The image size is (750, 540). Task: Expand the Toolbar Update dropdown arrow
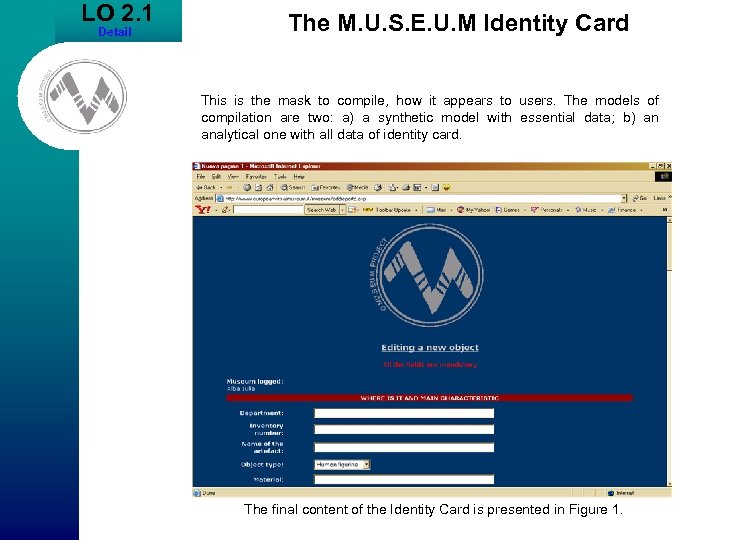click(x=416, y=210)
